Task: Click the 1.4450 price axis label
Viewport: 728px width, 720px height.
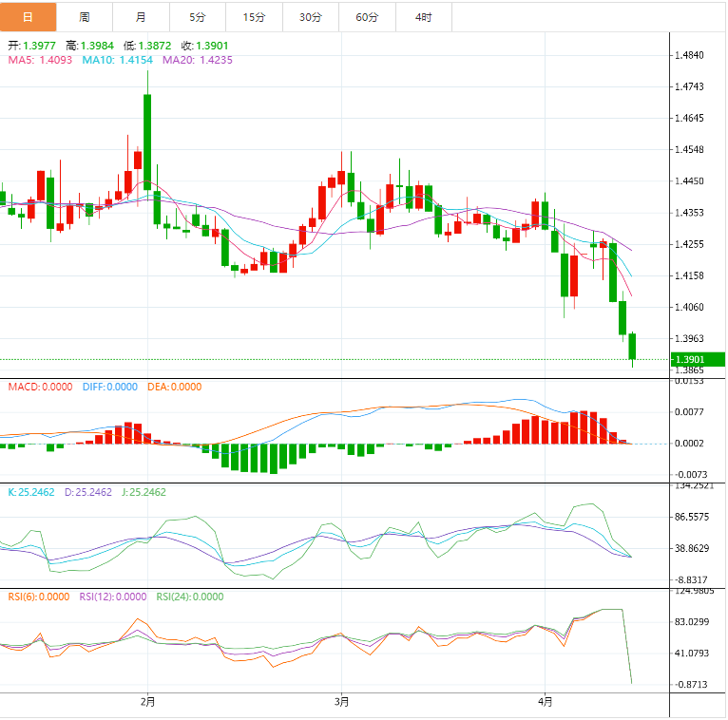Action: coord(689,181)
